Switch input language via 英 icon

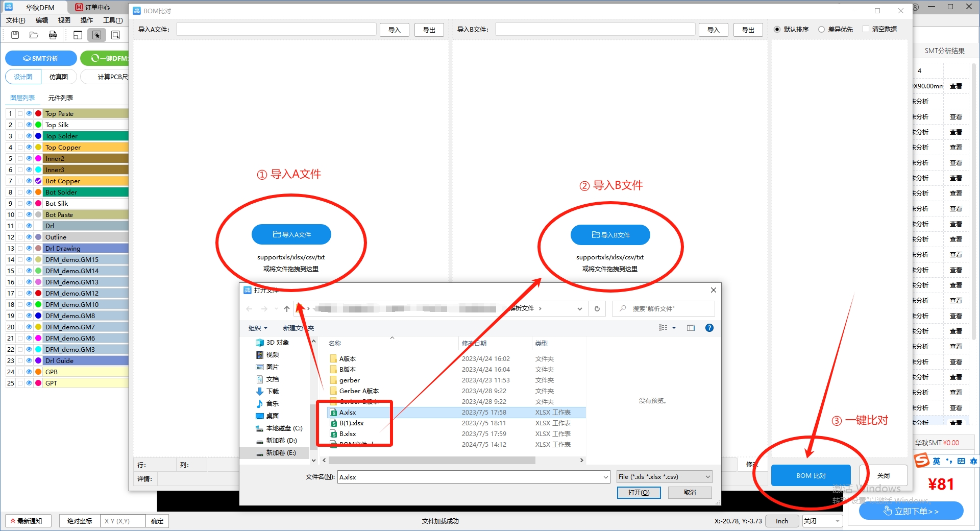[x=937, y=461]
